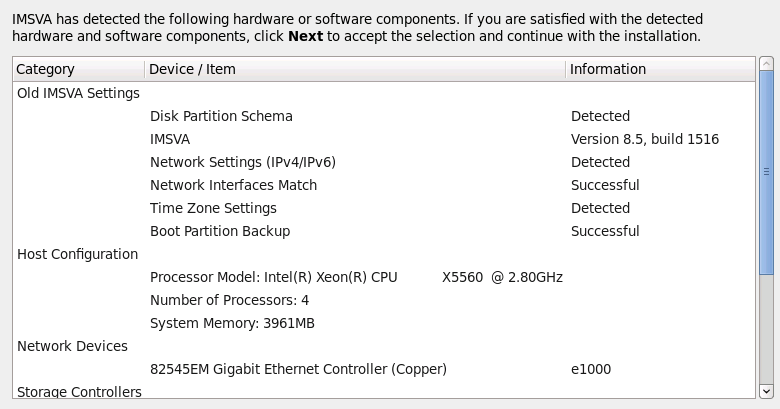Click the vertical scrollbar thumb
Viewport: 780px width, 409px height.
(x=767, y=170)
